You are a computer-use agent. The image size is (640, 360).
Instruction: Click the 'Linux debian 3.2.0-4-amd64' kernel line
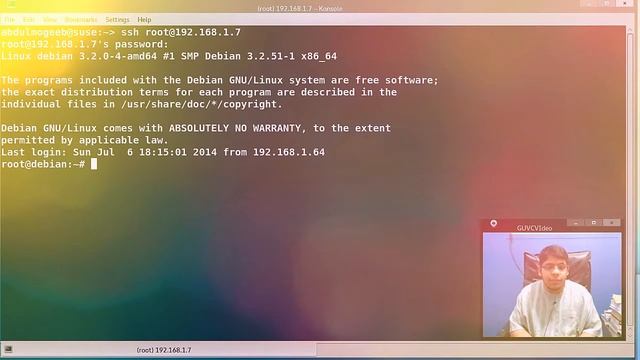[169, 56]
